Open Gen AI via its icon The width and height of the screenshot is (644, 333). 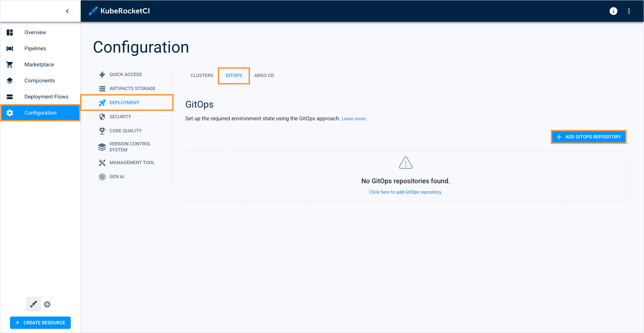[x=102, y=177]
